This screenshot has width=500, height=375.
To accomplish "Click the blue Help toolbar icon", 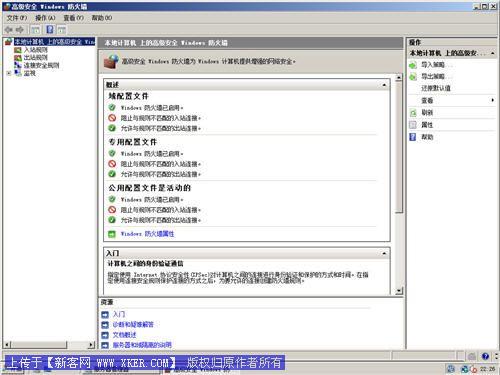I will [x=50, y=30].
